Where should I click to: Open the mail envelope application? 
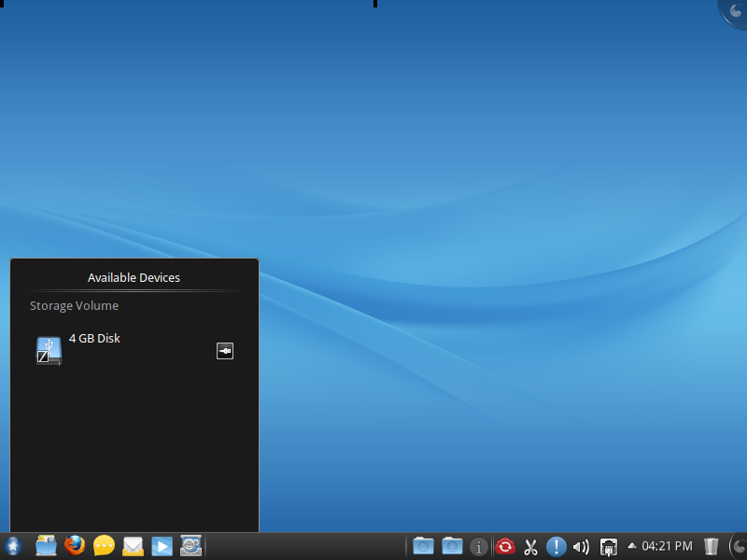click(x=133, y=546)
